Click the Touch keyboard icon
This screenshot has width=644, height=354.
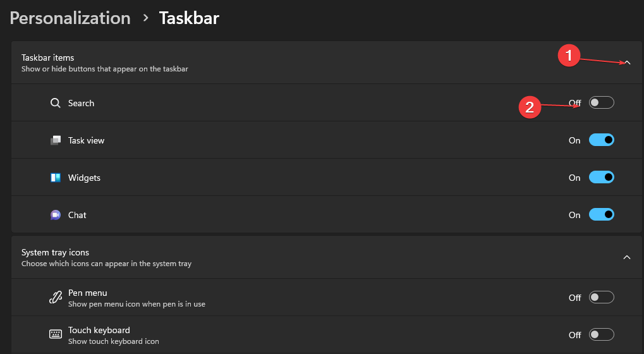point(56,334)
